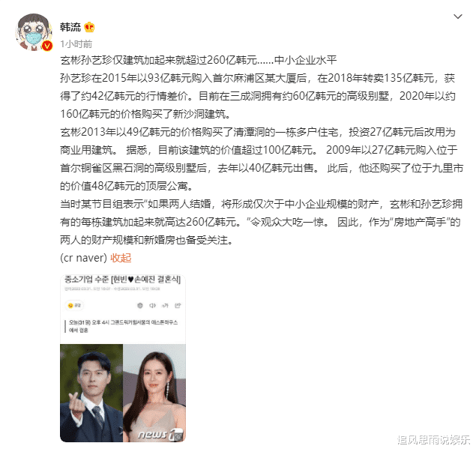Click the gold crown membership badge
476x452 pixels.
click(x=89, y=27)
